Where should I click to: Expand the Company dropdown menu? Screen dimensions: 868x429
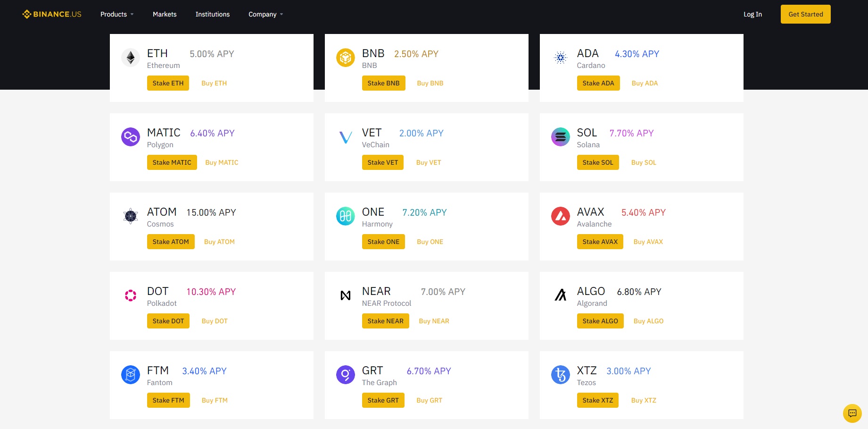pos(266,14)
